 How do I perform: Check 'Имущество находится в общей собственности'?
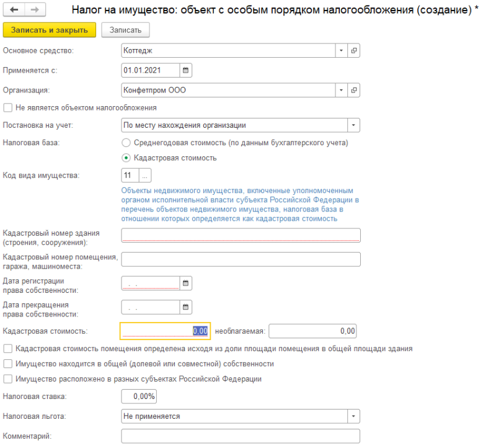pyautogui.click(x=8, y=364)
